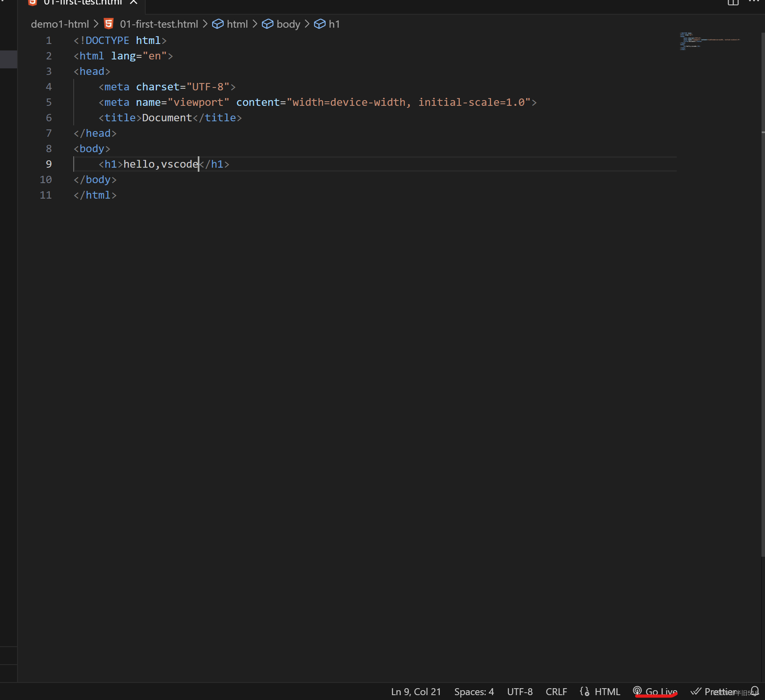Click the Prettier double checkmark icon

click(696, 691)
